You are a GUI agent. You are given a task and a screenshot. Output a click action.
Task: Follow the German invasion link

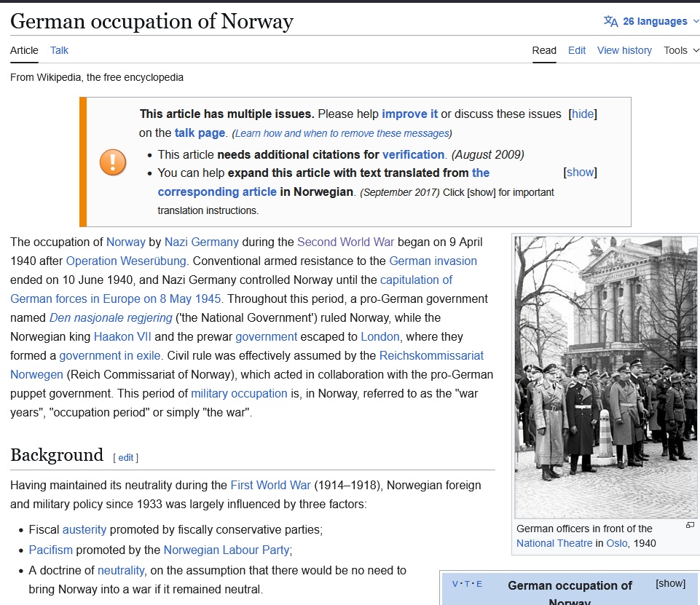pyautogui.click(x=433, y=261)
